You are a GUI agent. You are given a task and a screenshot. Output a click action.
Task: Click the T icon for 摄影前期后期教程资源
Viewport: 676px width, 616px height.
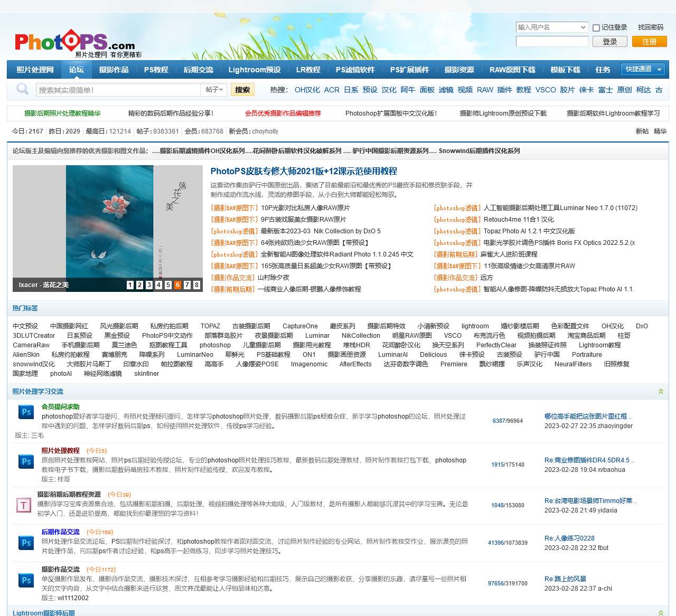point(24,505)
